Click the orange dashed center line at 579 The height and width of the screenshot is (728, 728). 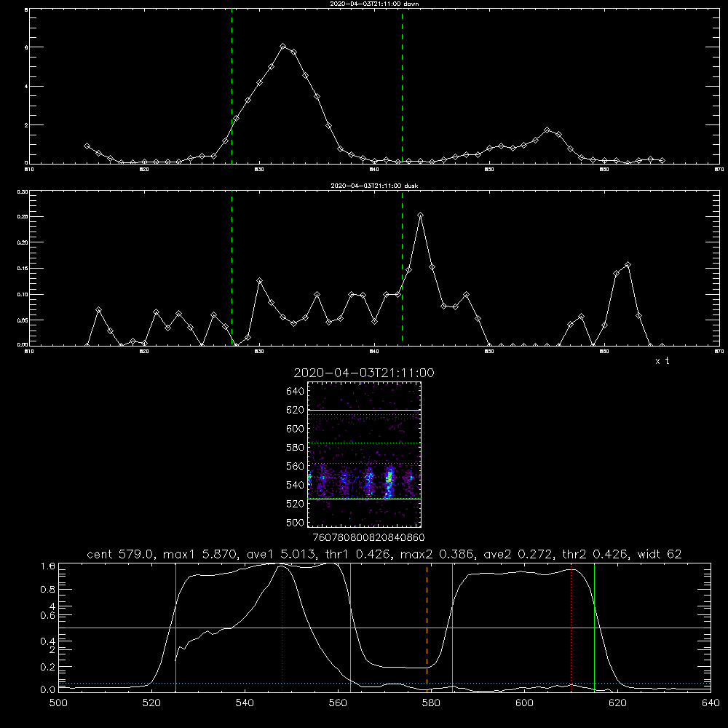[x=427, y=628]
